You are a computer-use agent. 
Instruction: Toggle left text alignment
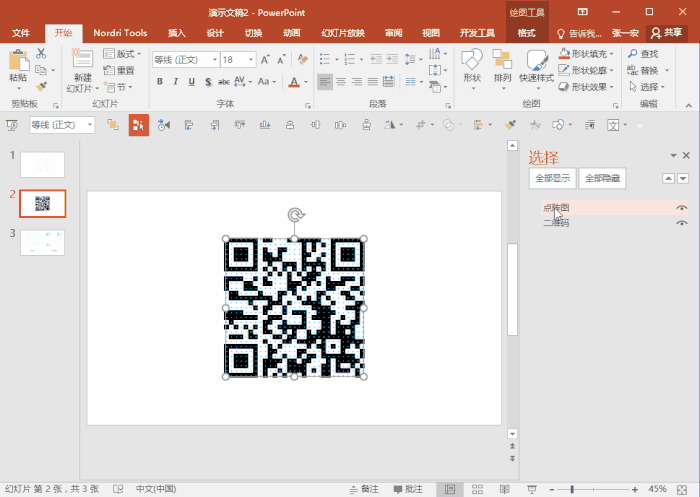point(325,82)
